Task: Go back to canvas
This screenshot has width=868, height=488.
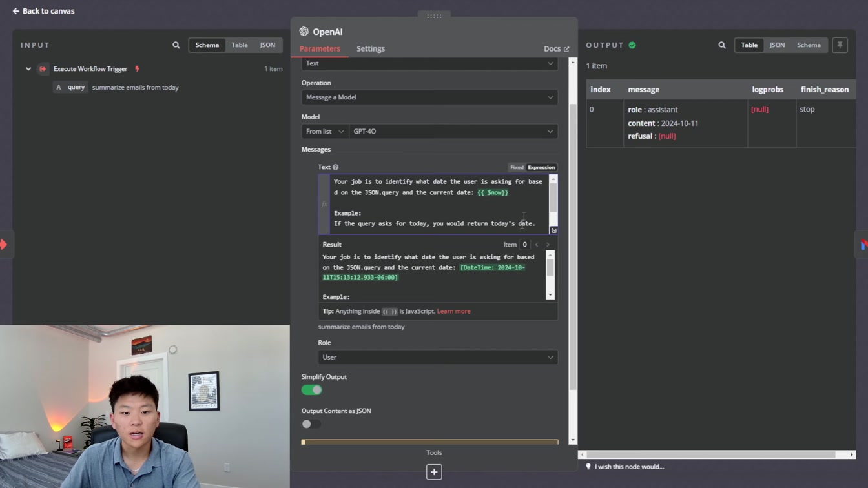Action: (43, 11)
